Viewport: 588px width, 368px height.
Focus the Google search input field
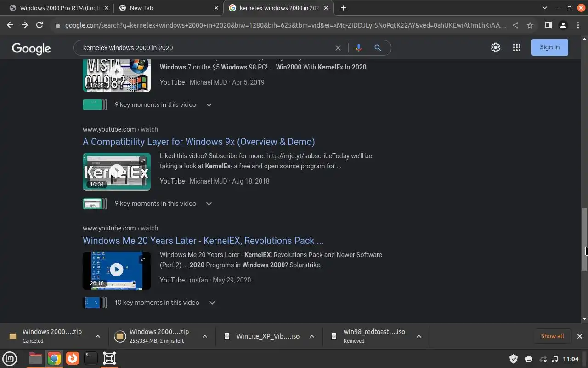pyautogui.click(x=207, y=48)
